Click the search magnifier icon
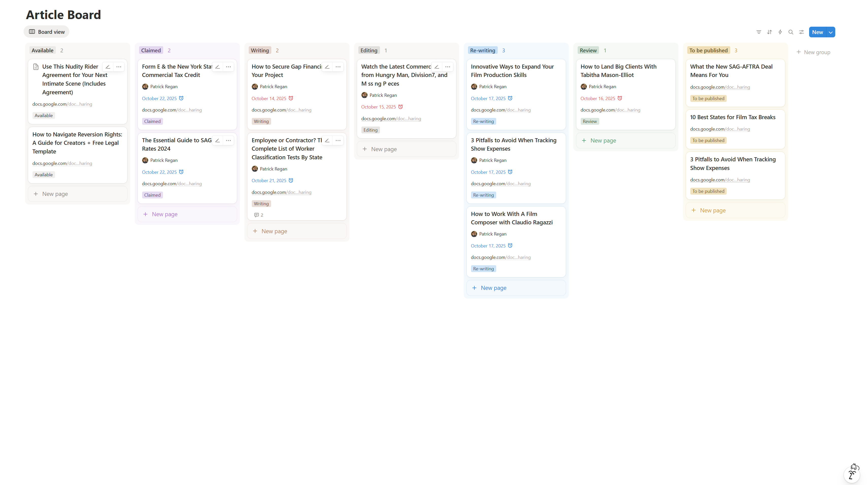 (x=791, y=32)
